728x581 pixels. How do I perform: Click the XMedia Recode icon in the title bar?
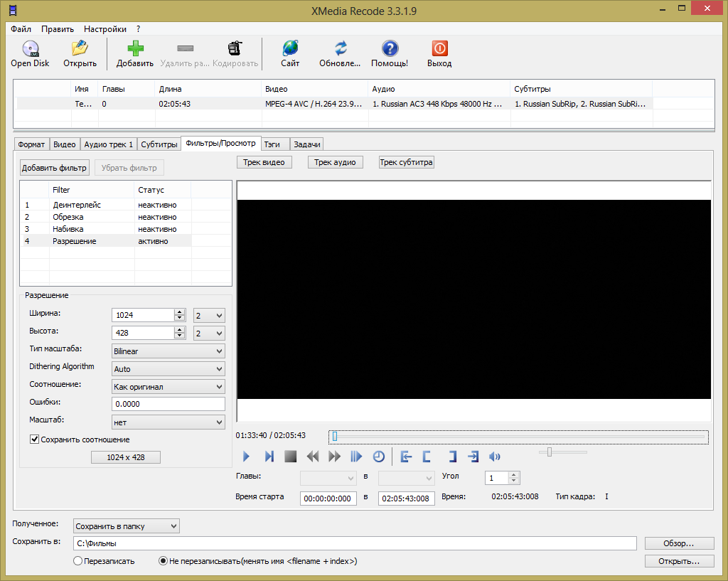pos(13,10)
